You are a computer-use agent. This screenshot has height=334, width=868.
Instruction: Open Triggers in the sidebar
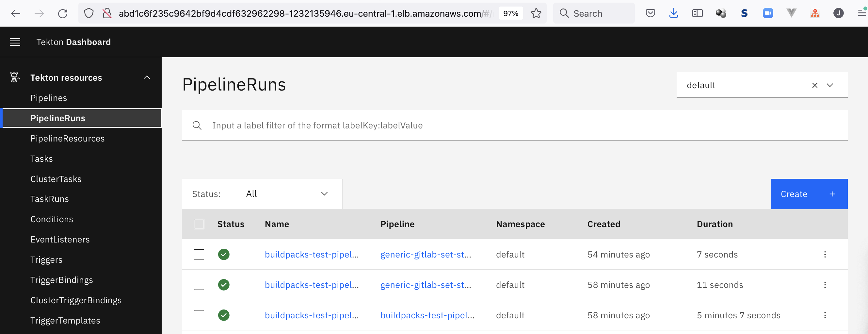click(x=46, y=259)
